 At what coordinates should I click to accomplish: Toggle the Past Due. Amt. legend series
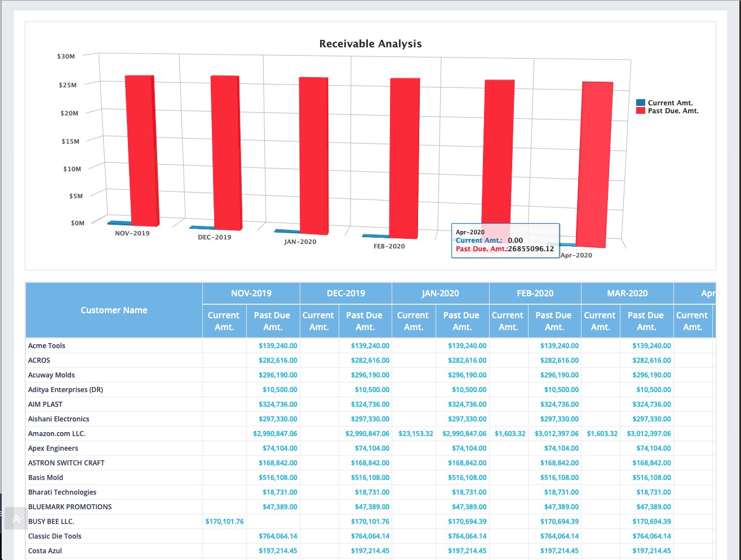(x=673, y=111)
